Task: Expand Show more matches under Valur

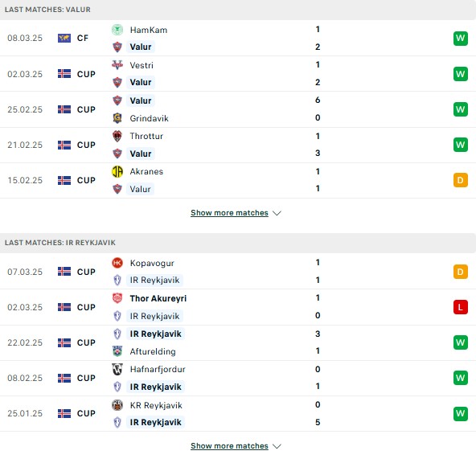Action: [x=229, y=213]
